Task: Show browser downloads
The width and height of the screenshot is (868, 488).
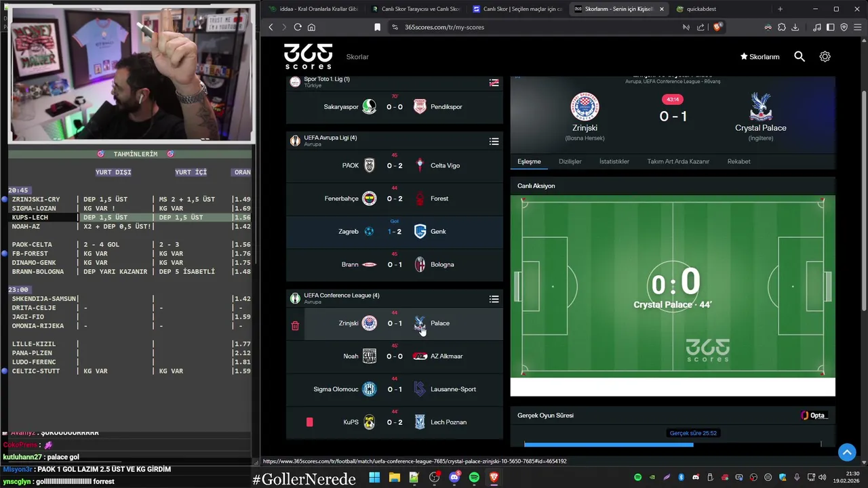Action: (795, 27)
